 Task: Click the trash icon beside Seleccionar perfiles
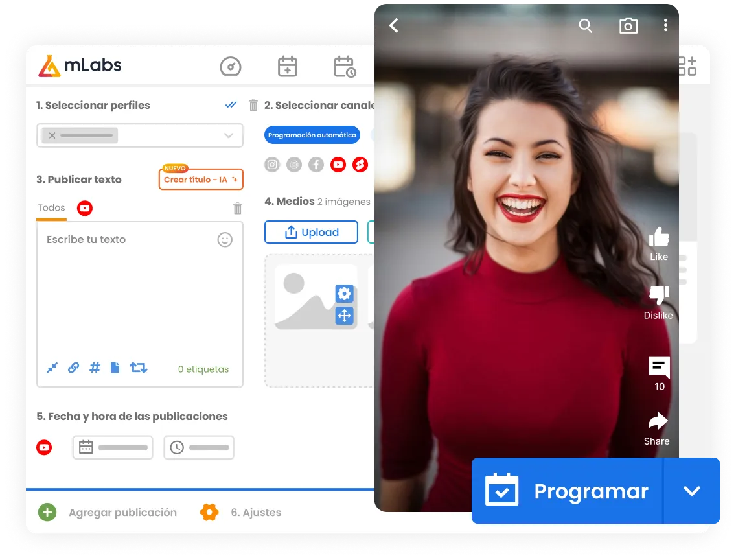253,104
